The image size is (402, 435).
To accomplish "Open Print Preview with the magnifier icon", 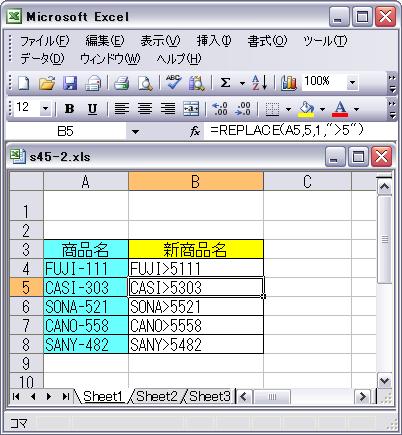I will pos(145,83).
